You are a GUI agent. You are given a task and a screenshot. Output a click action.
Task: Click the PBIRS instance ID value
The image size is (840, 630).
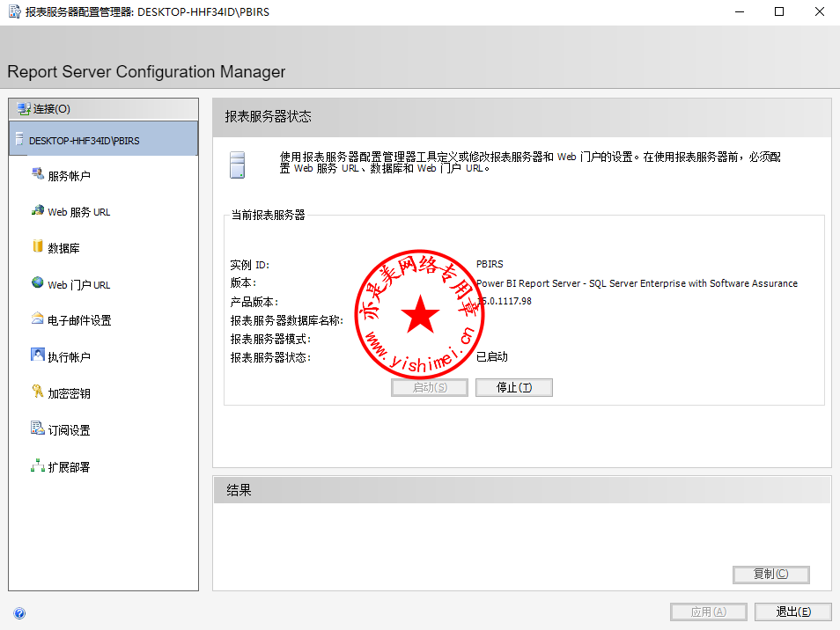pos(490,265)
